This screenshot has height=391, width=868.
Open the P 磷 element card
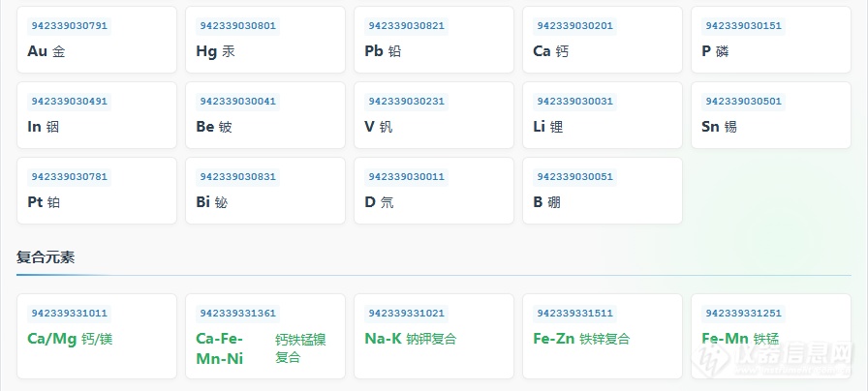point(770,40)
